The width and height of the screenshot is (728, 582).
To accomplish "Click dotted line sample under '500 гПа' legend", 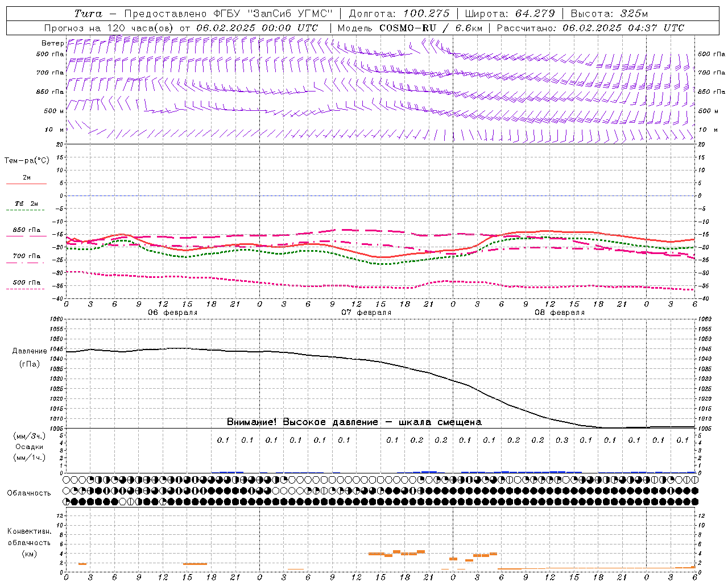I will (26, 289).
